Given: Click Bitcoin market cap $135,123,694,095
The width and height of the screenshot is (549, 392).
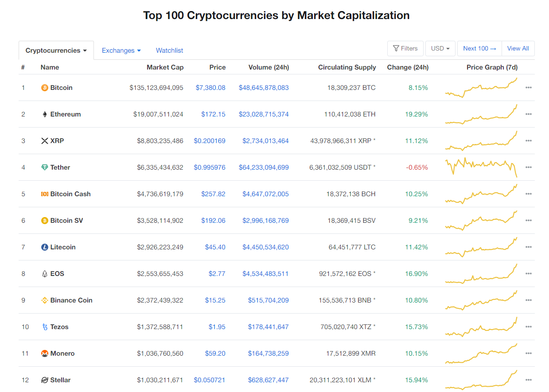Looking at the screenshot, I should (x=156, y=88).
